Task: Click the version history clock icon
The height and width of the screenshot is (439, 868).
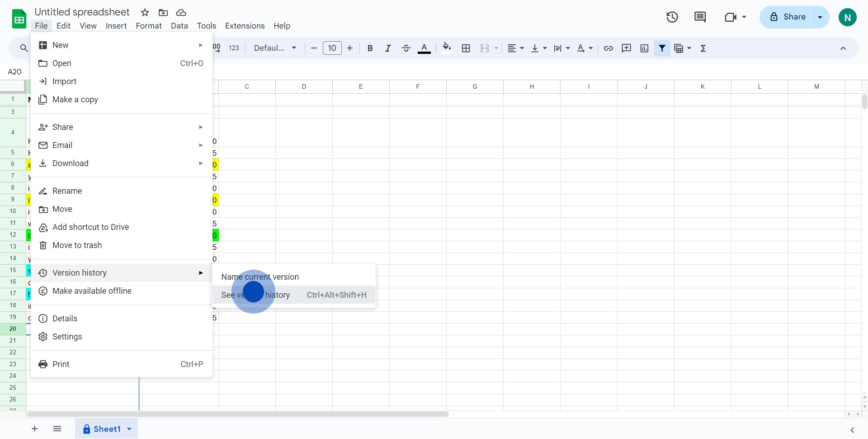Action: point(672,17)
